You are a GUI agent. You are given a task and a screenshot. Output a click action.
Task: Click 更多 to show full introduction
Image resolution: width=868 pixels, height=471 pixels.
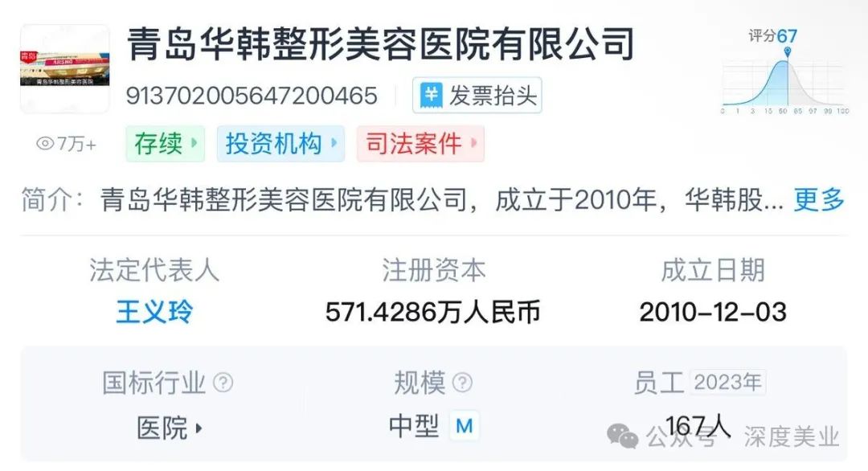coord(819,199)
